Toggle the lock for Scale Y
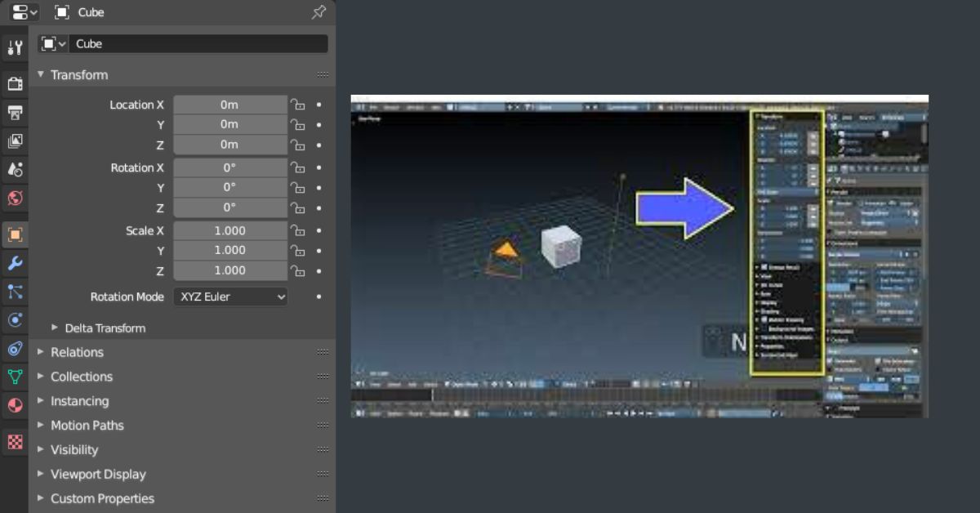 [x=298, y=251]
